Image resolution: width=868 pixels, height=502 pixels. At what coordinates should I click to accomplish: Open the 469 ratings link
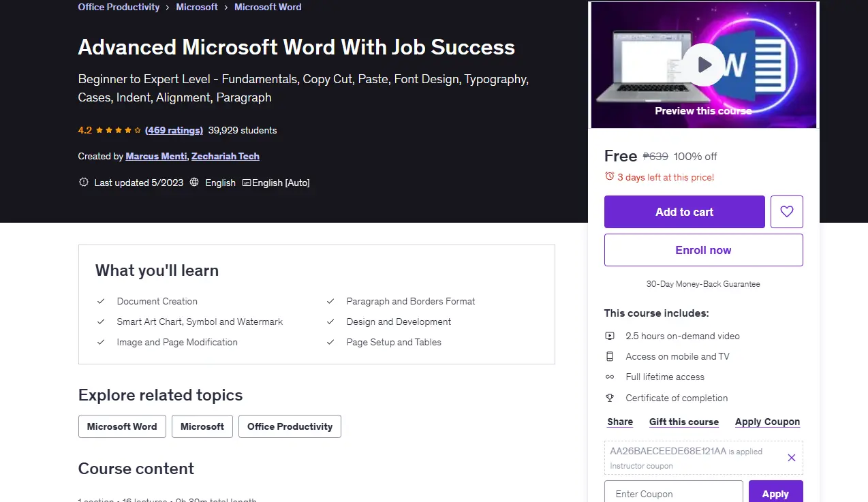coord(174,130)
